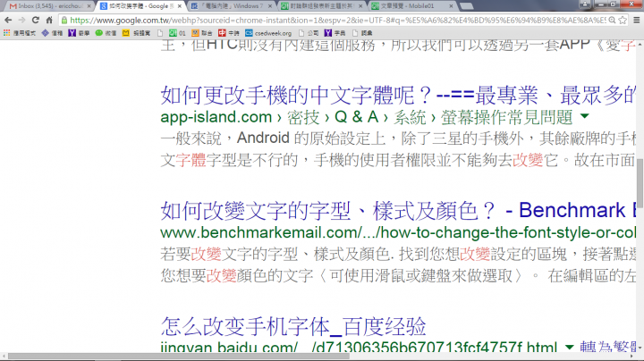The height and width of the screenshot is (361, 644).
Task: Click the green padlock security icon
Action: click(64, 20)
